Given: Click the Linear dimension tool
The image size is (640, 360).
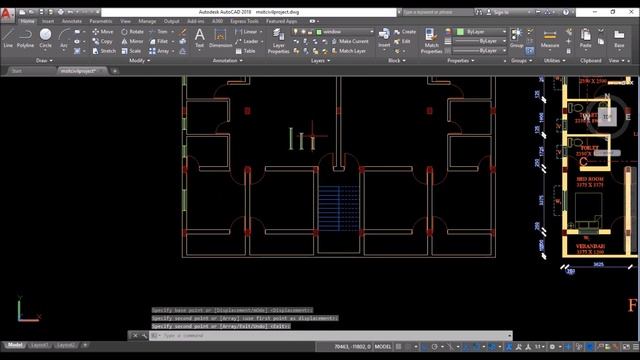Looking at the screenshot, I should pos(246,31).
